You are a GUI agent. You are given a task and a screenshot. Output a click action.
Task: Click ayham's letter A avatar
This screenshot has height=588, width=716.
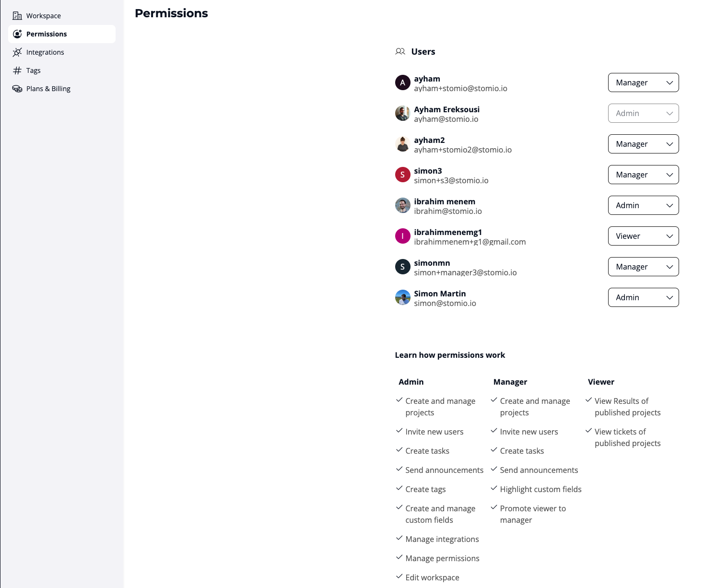(402, 82)
